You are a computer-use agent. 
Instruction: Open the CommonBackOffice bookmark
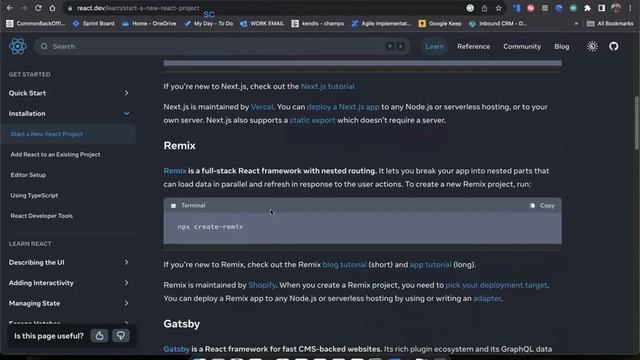(x=36, y=24)
